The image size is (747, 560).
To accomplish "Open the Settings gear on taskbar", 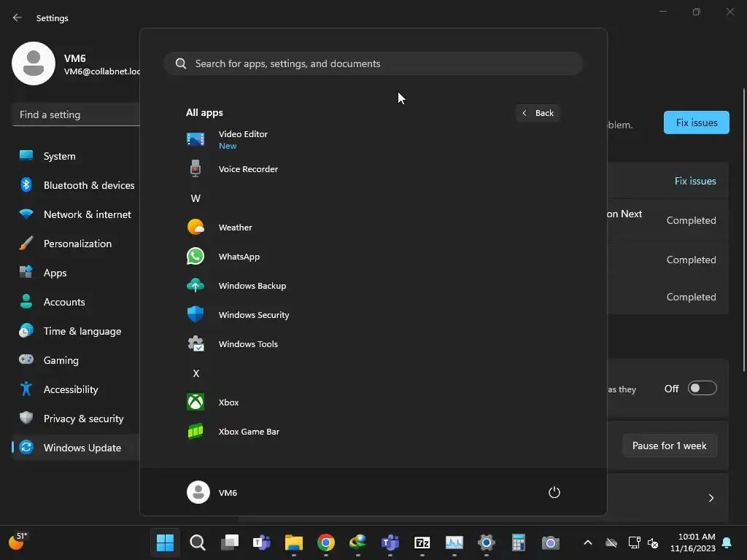I will point(487,542).
